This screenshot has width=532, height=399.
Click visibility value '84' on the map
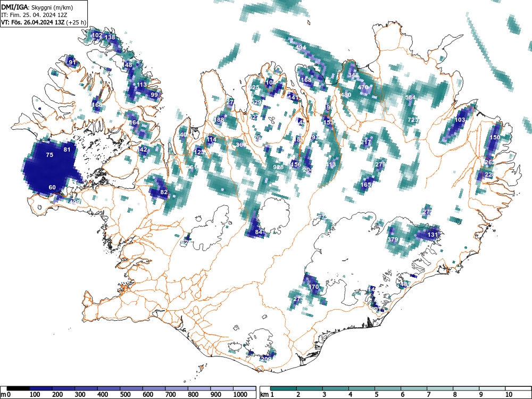pyautogui.click(x=259, y=232)
